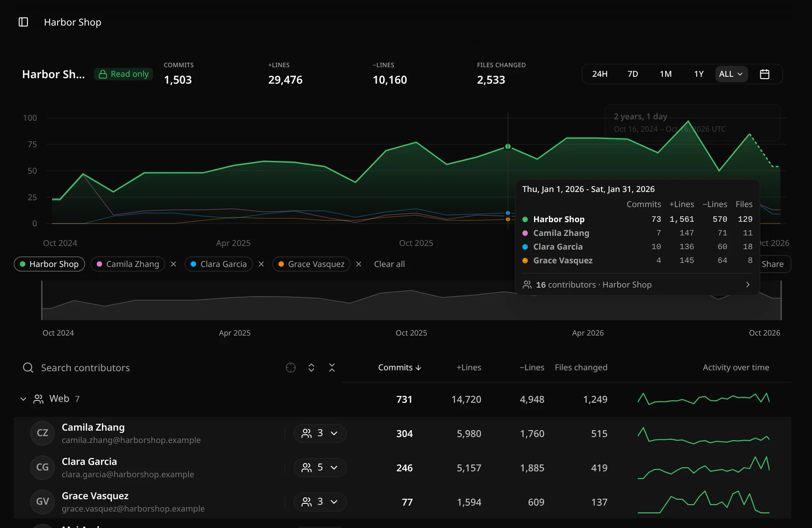
Task: Open the 16 contributors tooltip row
Action: click(637, 285)
